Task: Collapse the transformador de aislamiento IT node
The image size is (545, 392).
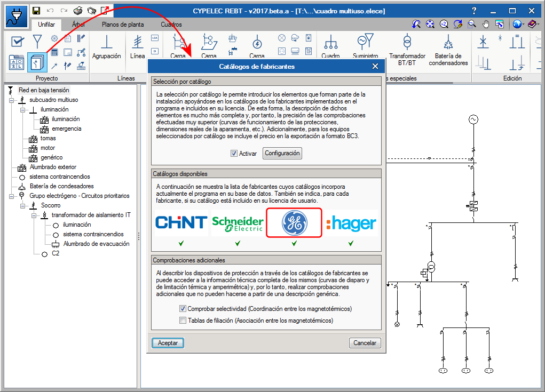Action: [34, 215]
